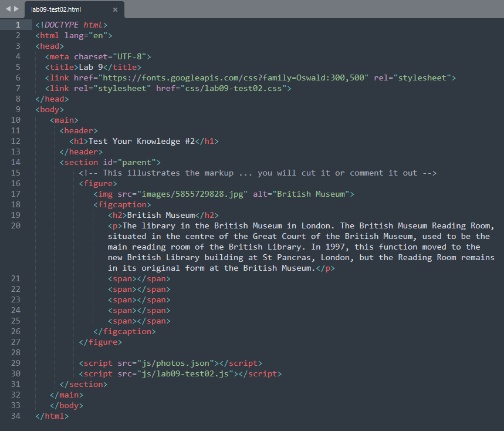Screen dimensions: 504x431
Task: Place cursor on the DOCTYPE declaration
Action: pyautogui.click(x=70, y=25)
